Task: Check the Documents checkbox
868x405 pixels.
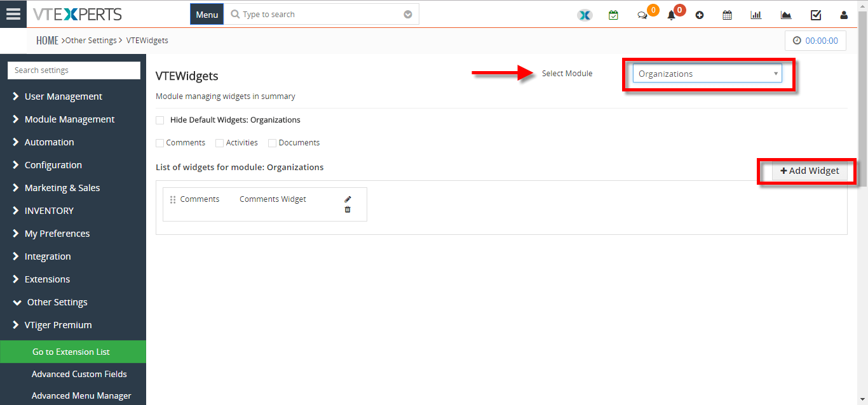Action: point(272,143)
